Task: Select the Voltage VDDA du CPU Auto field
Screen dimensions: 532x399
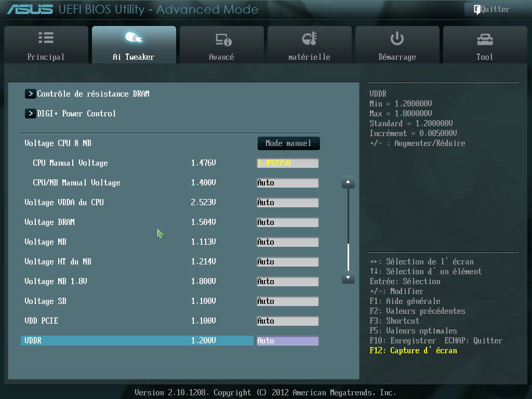Action: click(x=288, y=203)
